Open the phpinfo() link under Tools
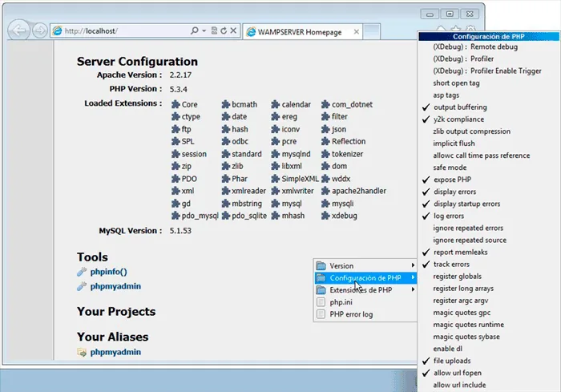The height and width of the screenshot is (392, 561). tap(108, 272)
